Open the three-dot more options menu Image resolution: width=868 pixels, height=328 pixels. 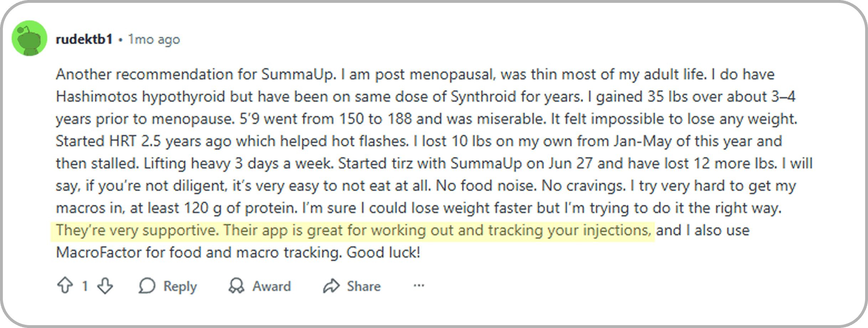click(419, 286)
